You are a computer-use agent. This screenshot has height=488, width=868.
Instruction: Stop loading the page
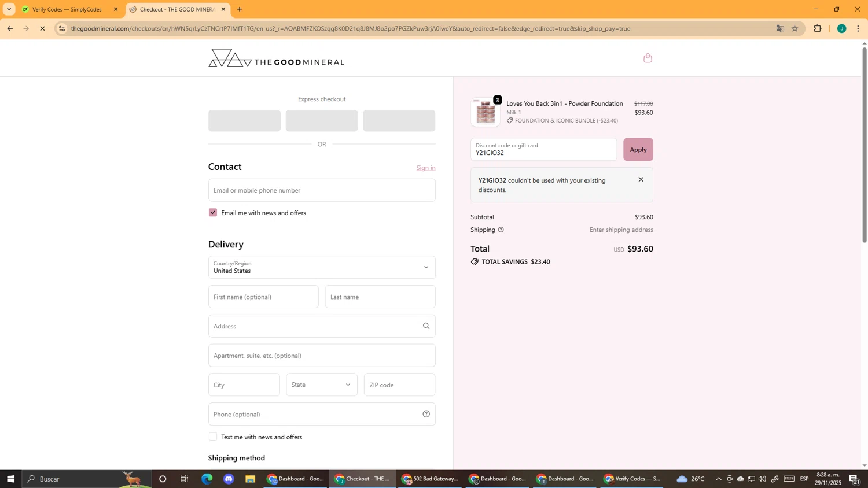[42, 28]
